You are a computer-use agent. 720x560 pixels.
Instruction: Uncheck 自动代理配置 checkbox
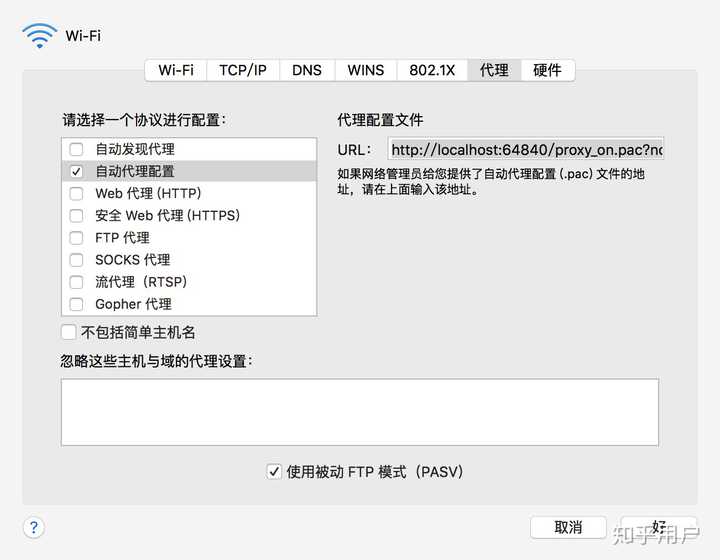76,171
